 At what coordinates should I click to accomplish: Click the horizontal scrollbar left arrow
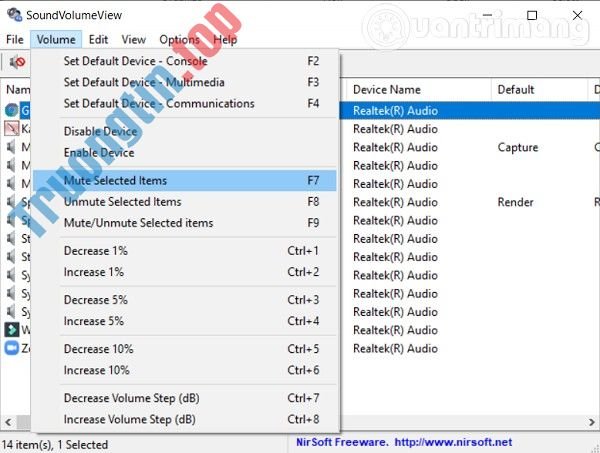(x=8, y=422)
